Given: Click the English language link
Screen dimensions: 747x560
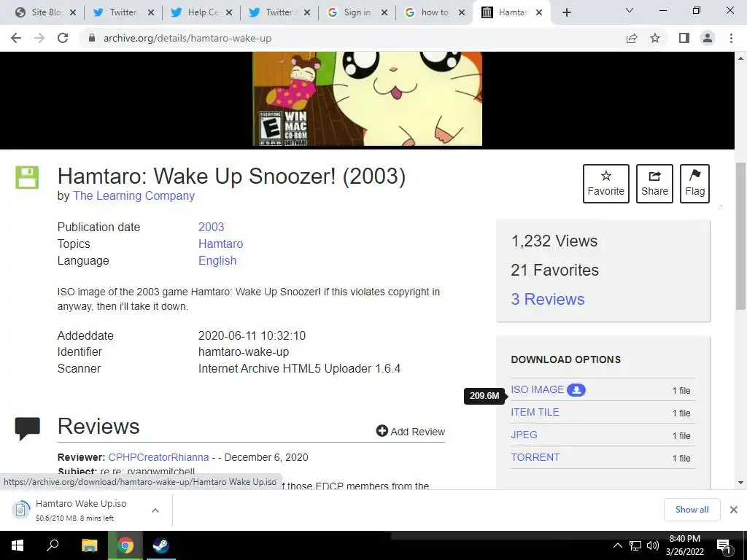Looking at the screenshot, I should [217, 260].
